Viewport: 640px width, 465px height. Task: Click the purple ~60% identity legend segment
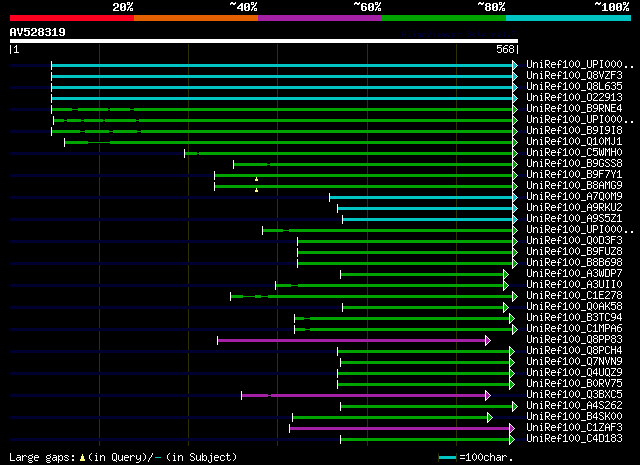320,18
